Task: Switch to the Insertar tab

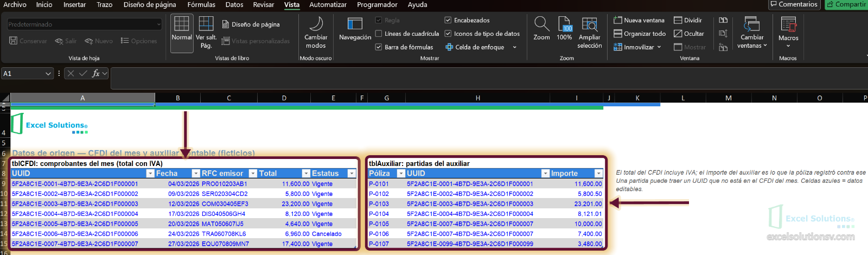Action: [x=74, y=4]
